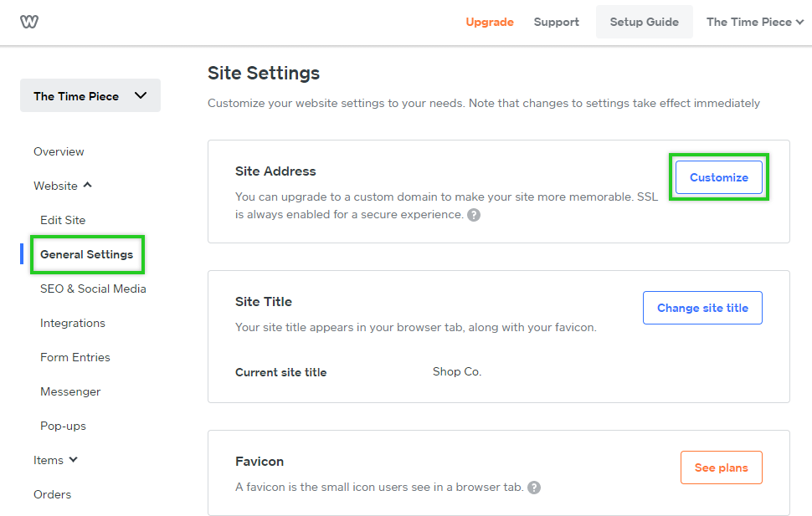
Task: Open The Time Piece account dropdown in header
Action: (x=754, y=22)
